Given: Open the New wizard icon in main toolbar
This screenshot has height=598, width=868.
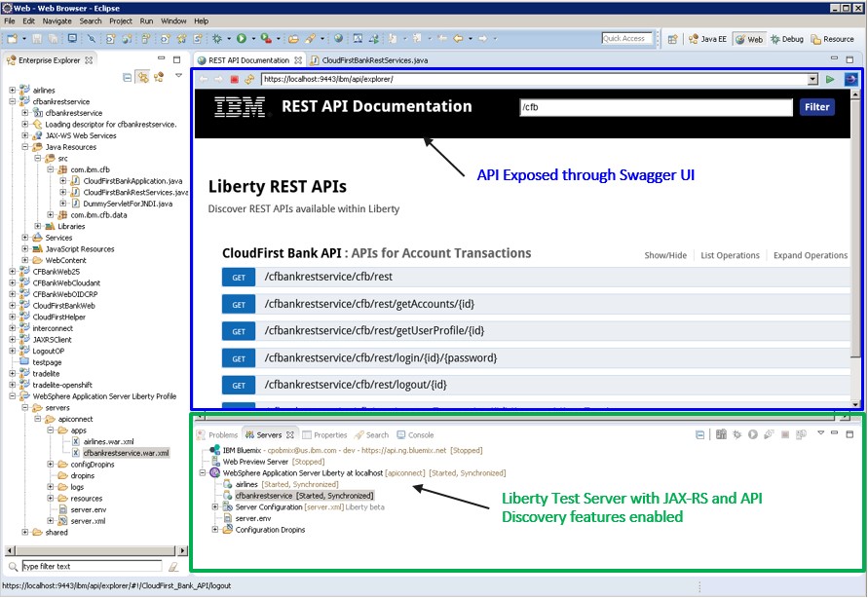Looking at the screenshot, I should pos(10,39).
